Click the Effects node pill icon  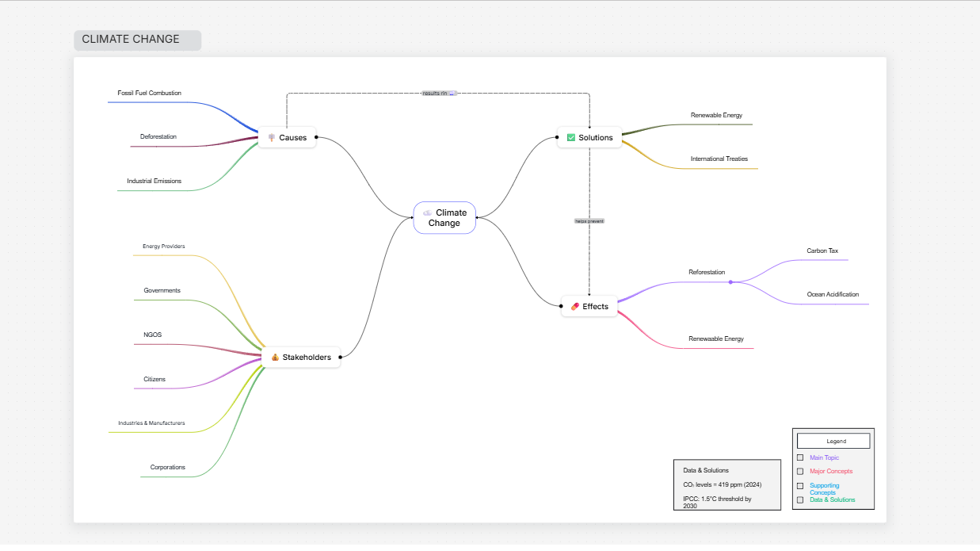(575, 306)
